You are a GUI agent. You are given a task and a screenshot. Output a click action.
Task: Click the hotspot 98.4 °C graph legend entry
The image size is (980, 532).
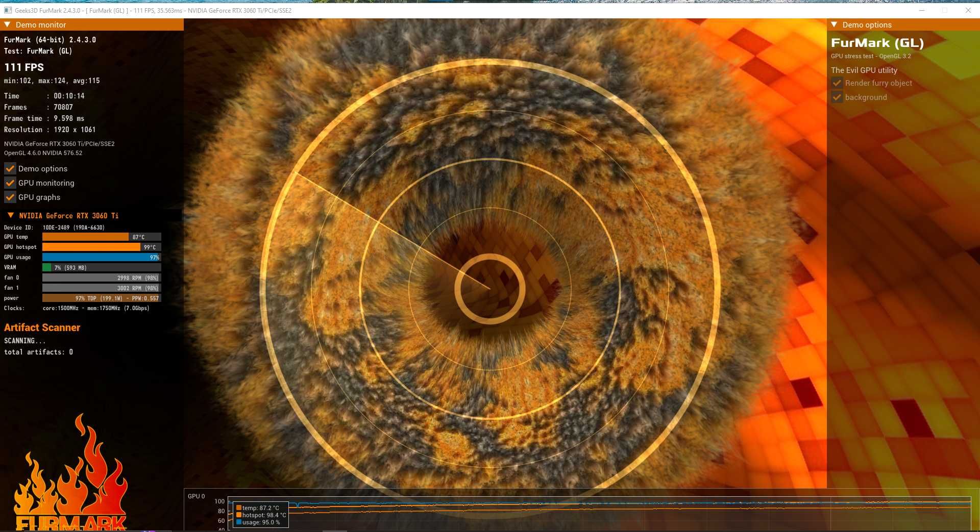[x=261, y=515]
